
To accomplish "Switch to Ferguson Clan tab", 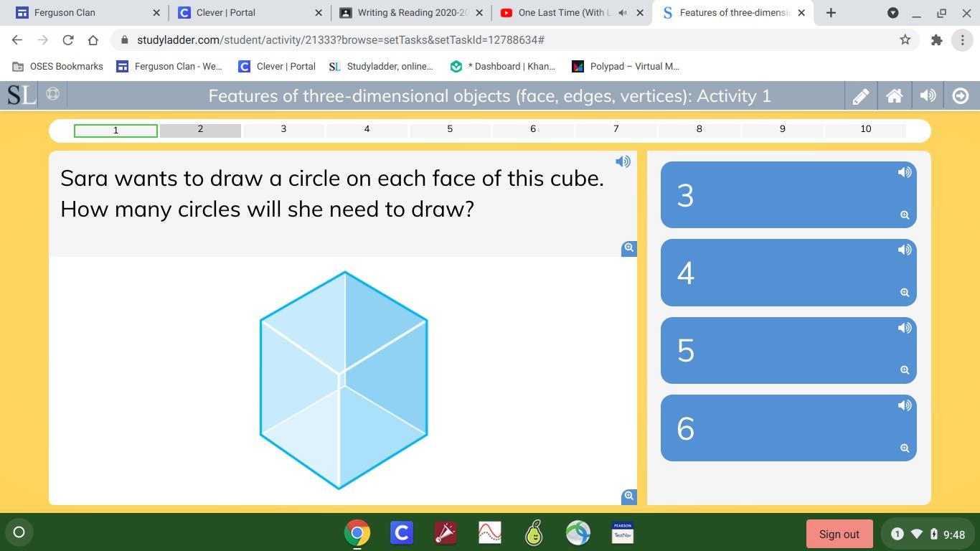I will pos(86,13).
